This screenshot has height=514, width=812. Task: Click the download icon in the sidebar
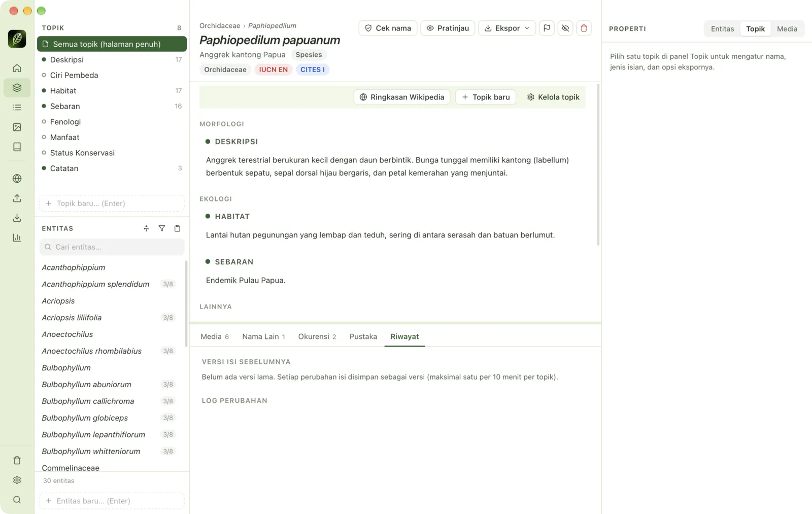17,218
